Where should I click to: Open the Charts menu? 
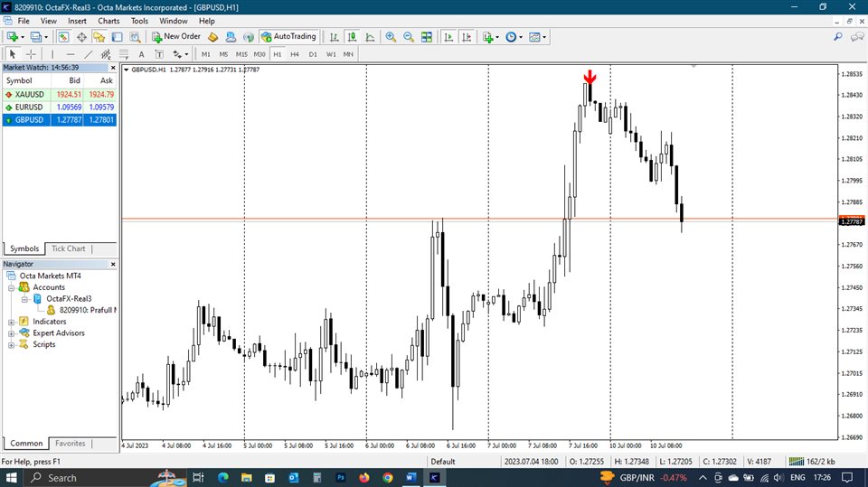point(108,21)
